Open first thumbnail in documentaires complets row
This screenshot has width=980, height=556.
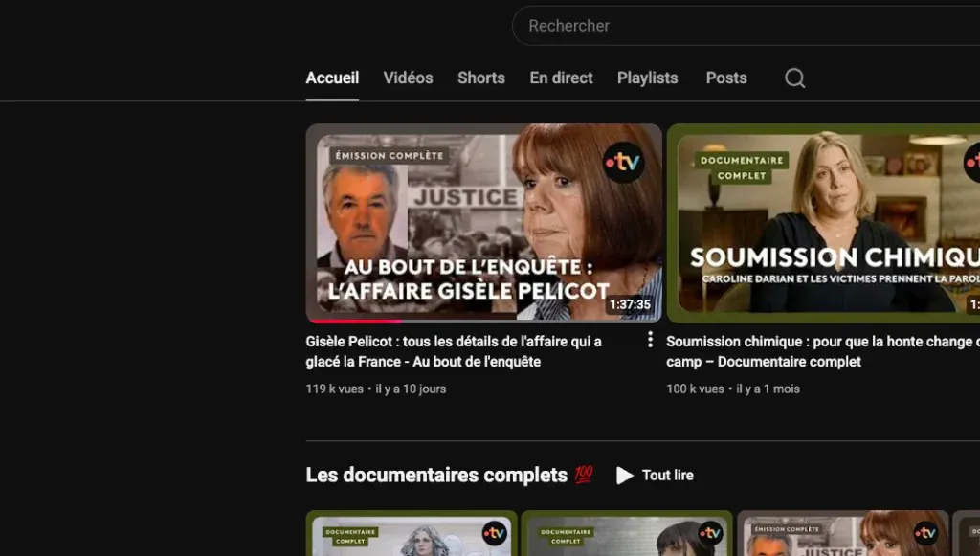(x=412, y=533)
